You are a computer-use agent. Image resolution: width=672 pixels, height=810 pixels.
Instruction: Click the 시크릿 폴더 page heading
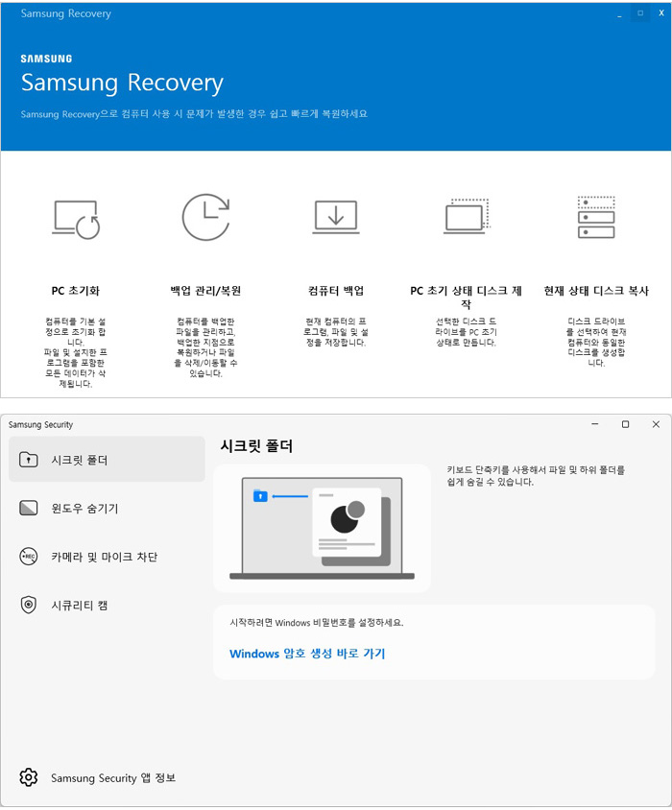[256, 446]
